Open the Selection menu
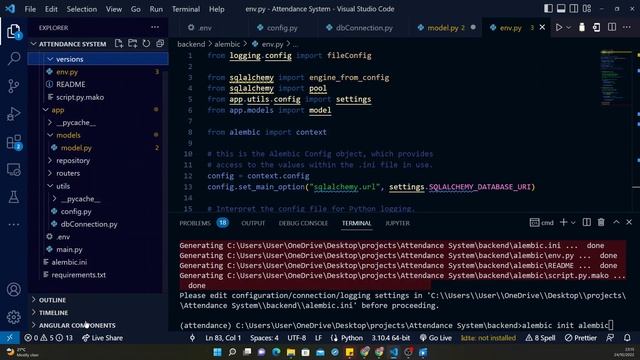640x360 pixels. (x=82, y=9)
